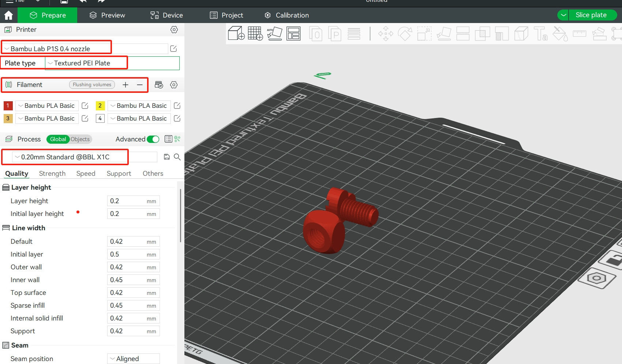The image size is (622, 364).
Task: Click the Slice plate button
Action: pos(593,15)
